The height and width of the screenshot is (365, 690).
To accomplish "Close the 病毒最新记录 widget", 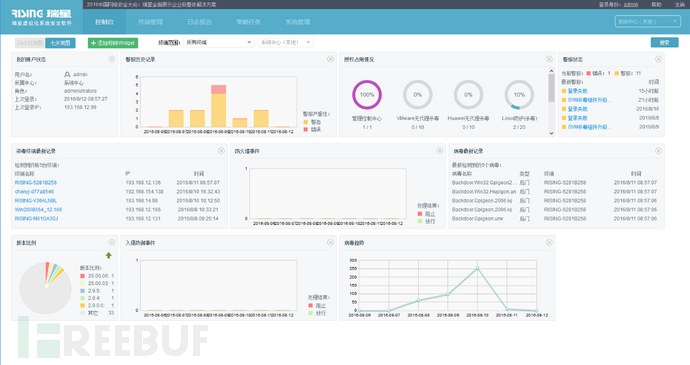I will point(658,151).
